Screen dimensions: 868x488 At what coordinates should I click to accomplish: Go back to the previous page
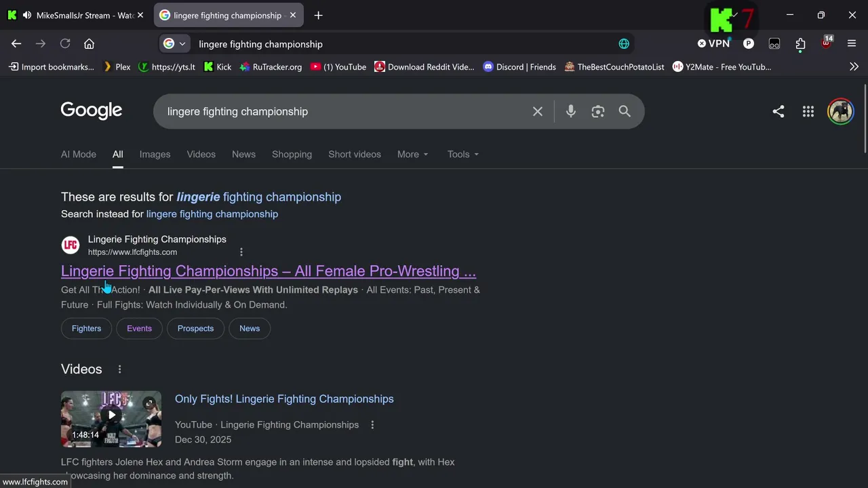[x=16, y=43]
